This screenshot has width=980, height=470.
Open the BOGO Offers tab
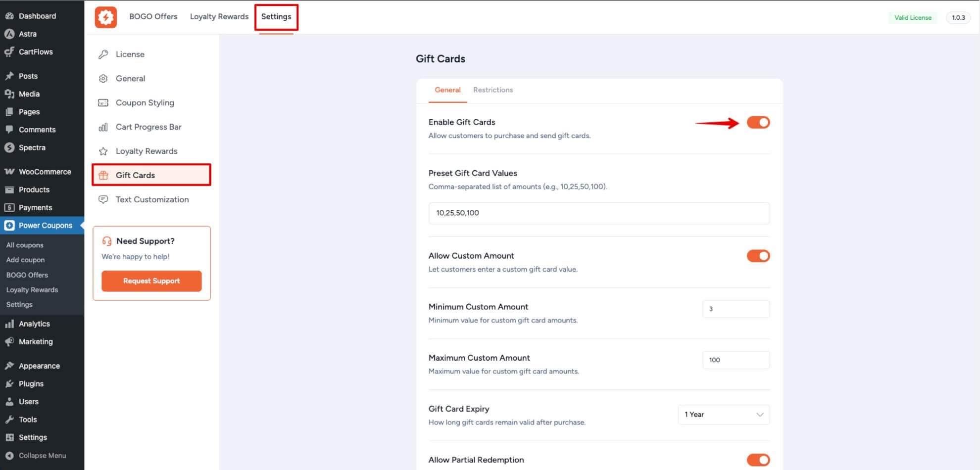coord(153,16)
